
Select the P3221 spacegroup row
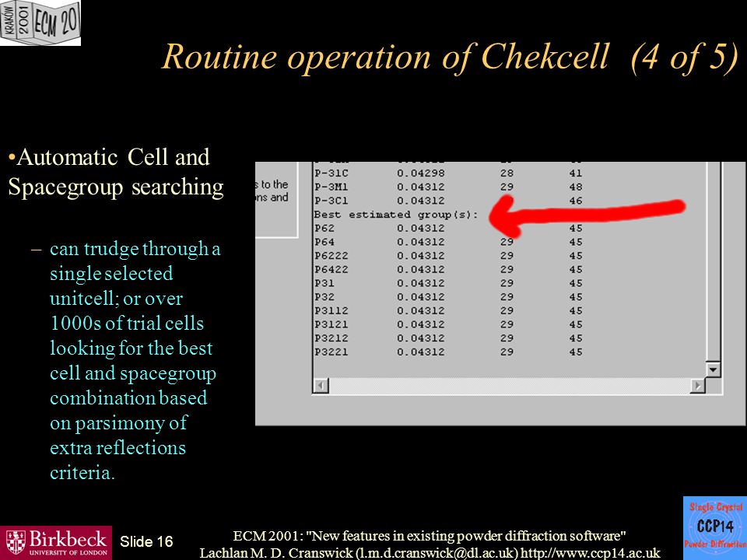(448, 352)
